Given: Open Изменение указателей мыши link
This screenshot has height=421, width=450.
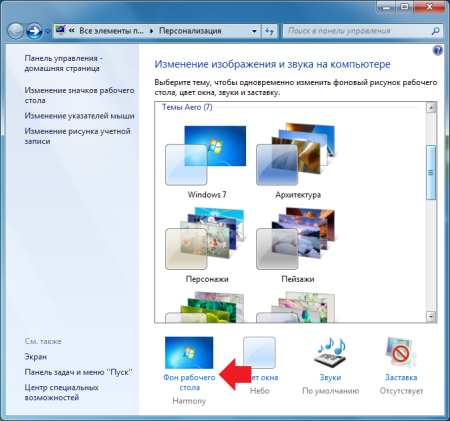Looking at the screenshot, I should point(79,116).
